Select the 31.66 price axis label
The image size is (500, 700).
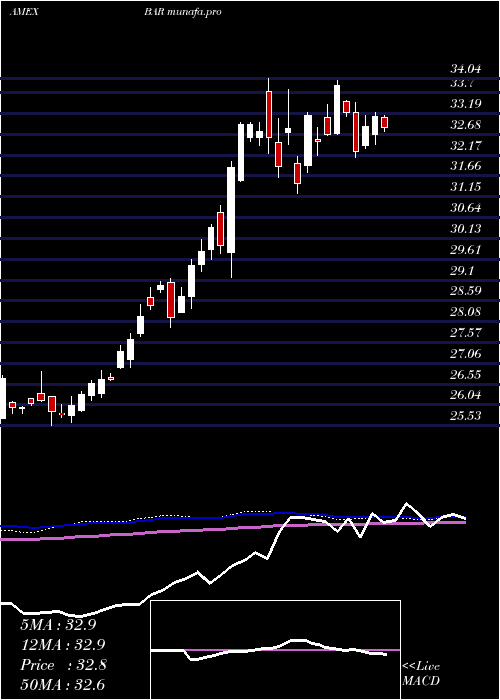pos(465,166)
